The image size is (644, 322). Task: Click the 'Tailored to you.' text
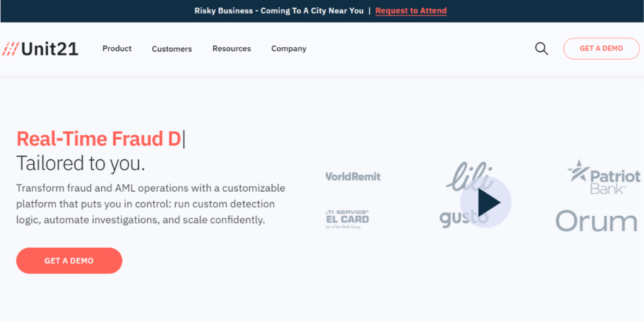click(x=81, y=163)
